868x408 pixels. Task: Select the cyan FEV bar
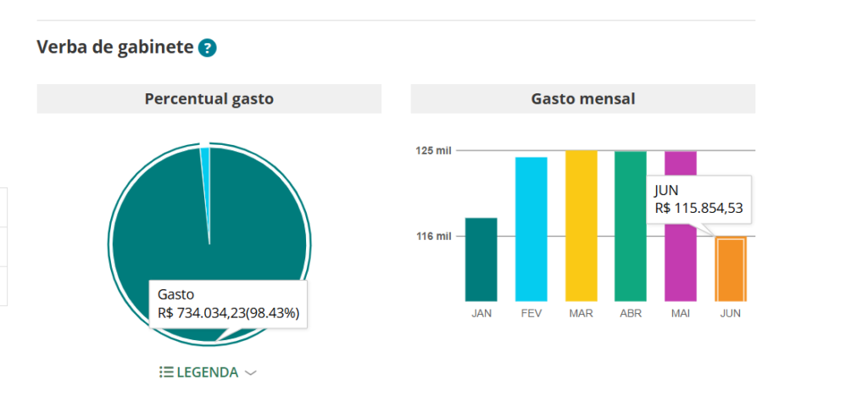(x=531, y=229)
